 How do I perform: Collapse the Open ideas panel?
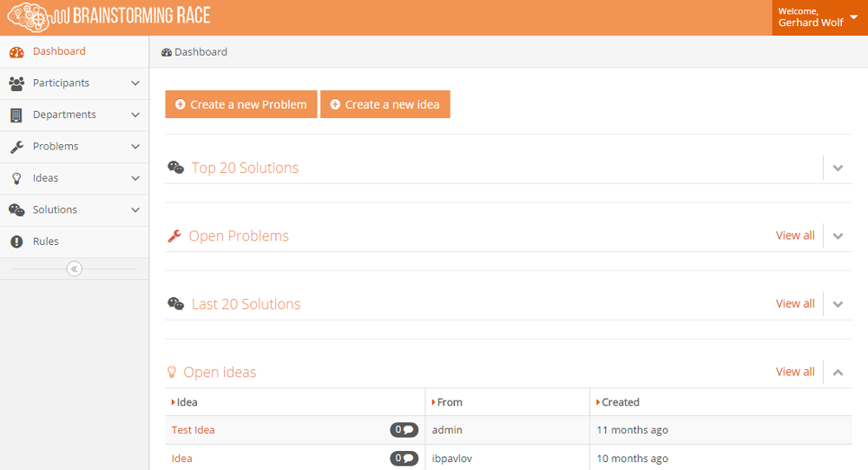point(838,373)
